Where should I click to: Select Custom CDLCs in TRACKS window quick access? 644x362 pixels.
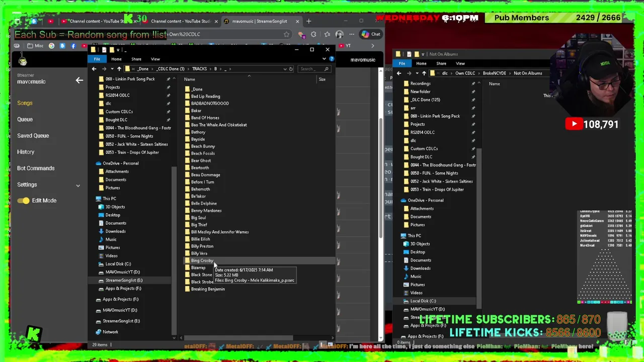coord(119,112)
